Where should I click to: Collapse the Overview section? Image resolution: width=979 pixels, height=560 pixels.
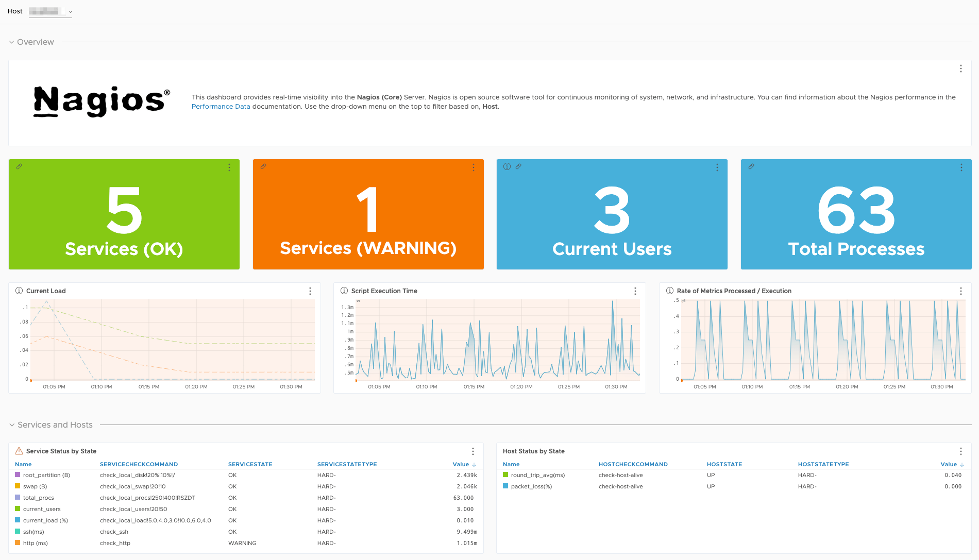(11, 42)
